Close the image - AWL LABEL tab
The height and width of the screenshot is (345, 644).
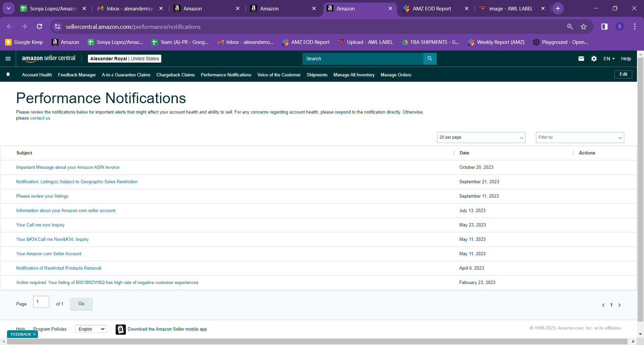[x=543, y=8]
